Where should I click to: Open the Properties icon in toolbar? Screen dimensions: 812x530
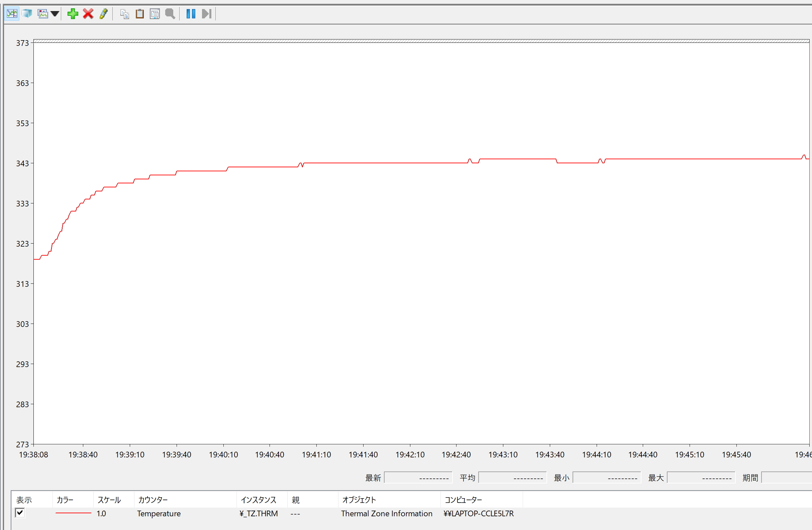(x=155, y=14)
